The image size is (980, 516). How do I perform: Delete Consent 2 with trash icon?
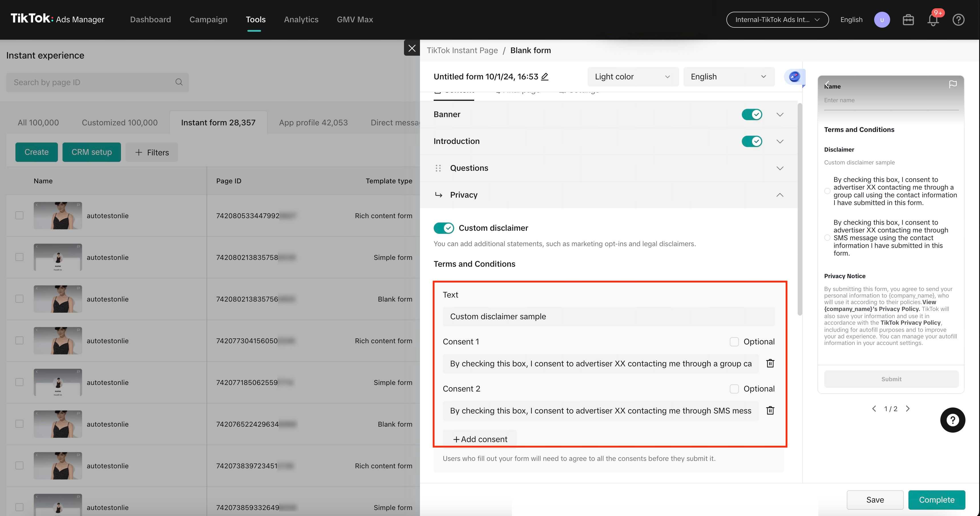770,411
